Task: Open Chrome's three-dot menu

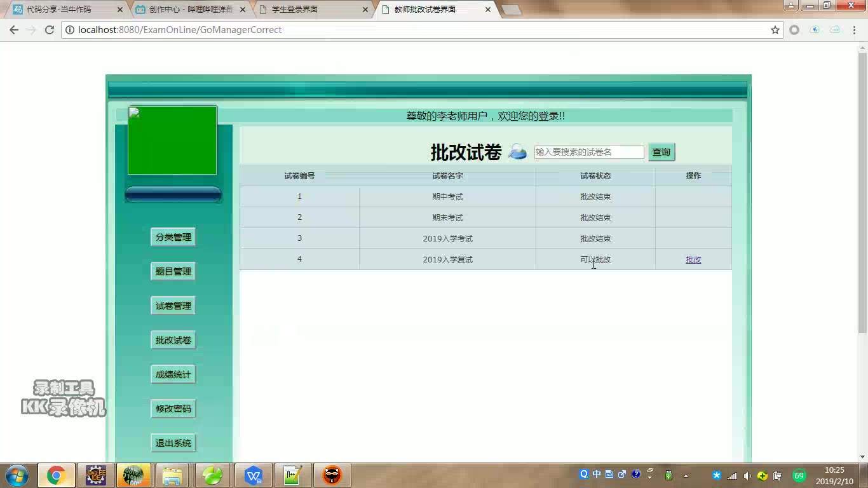Action: coord(853,29)
